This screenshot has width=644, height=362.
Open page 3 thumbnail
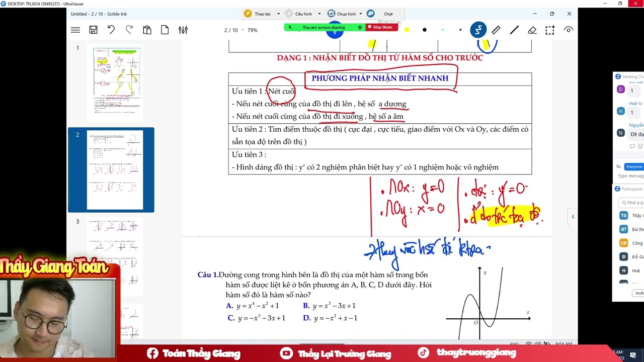coord(115,256)
